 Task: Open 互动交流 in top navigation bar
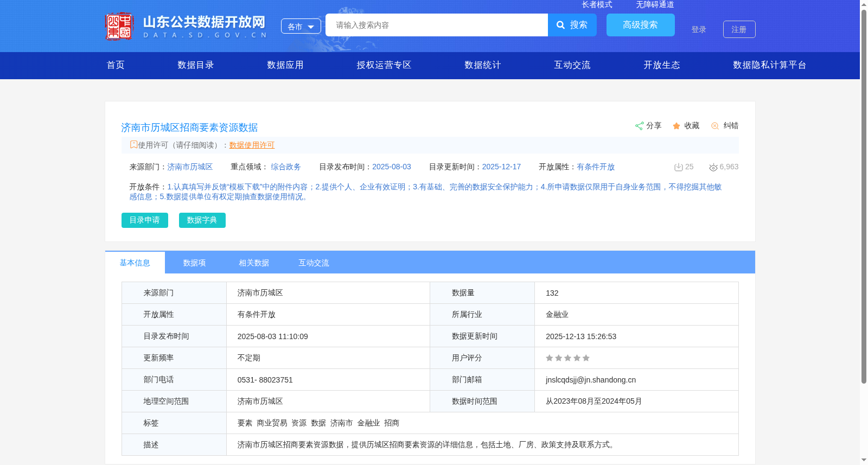coord(572,65)
